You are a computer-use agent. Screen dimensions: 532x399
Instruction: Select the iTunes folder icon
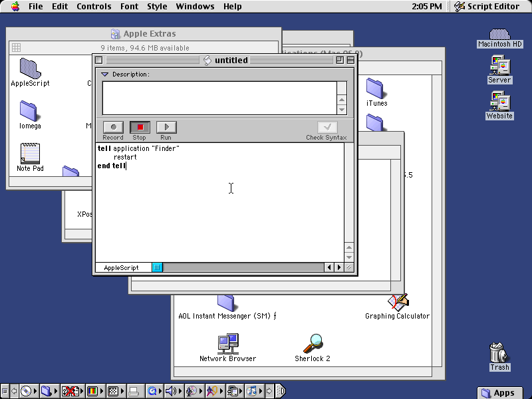point(376,92)
